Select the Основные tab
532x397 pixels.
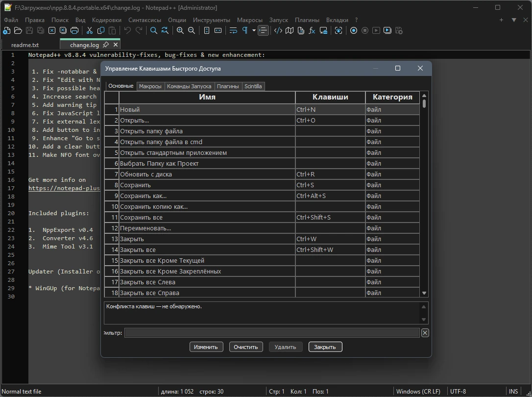click(121, 86)
